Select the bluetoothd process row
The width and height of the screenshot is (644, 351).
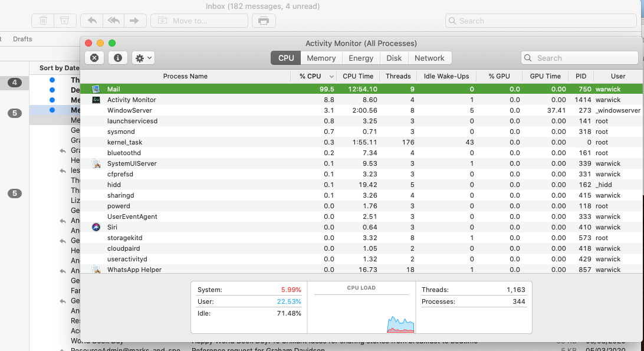point(362,153)
